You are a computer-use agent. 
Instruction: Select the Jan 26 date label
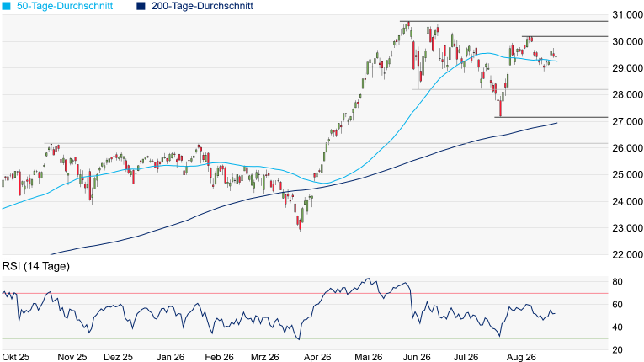170,357
